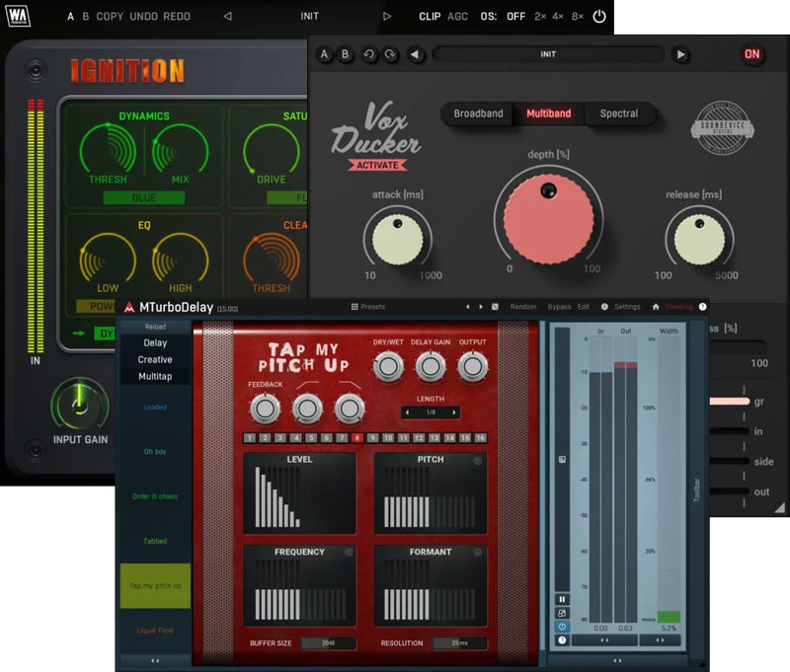Click the Presets grid icon in MTurboDelay
The width and height of the screenshot is (790, 672).
click(x=355, y=307)
